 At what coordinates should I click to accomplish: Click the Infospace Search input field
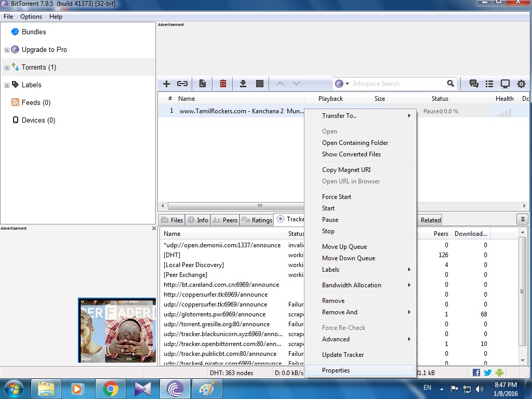pos(398,84)
